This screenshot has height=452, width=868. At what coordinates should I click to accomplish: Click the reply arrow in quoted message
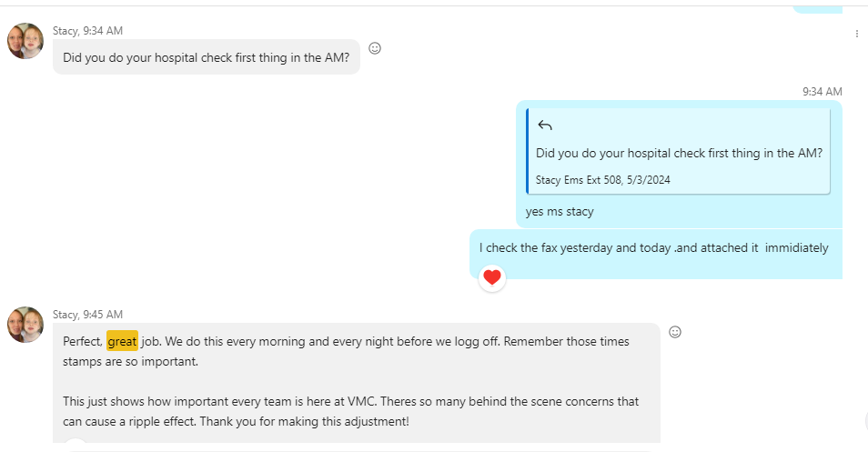pos(545,126)
